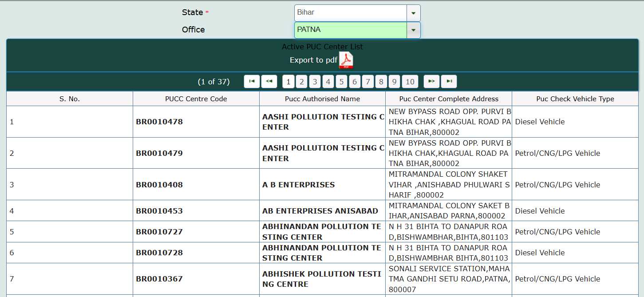Click the Pucc Authorised Name column header
The height and width of the screenshot is (297, 644).
[323, 99]
